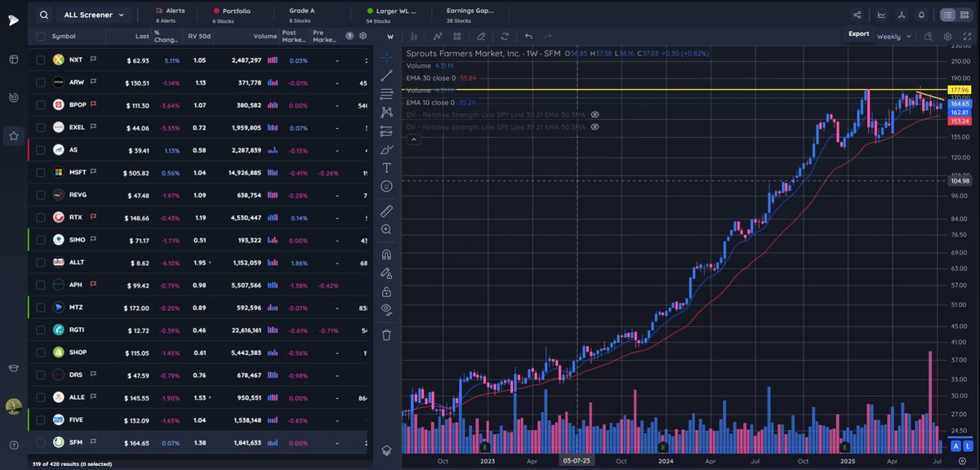Open the Grade A watchlist tab
This screenshot has width=980, height=470.
(301, 15)
